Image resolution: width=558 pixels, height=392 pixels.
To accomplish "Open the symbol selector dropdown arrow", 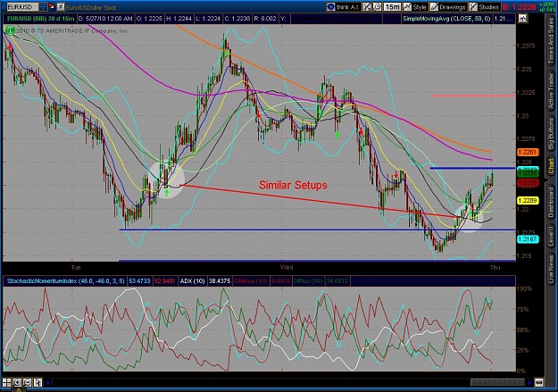I will point(43,7).
